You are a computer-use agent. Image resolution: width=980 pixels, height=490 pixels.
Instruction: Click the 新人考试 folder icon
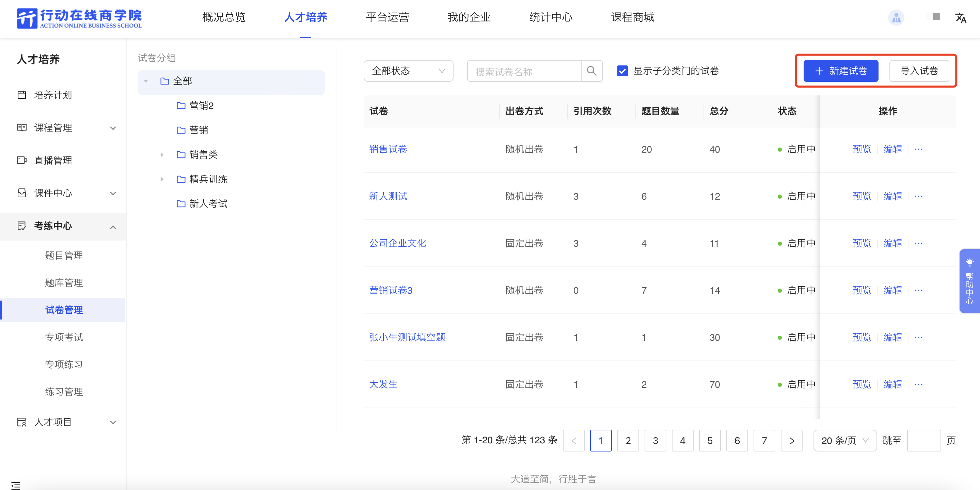181,204
